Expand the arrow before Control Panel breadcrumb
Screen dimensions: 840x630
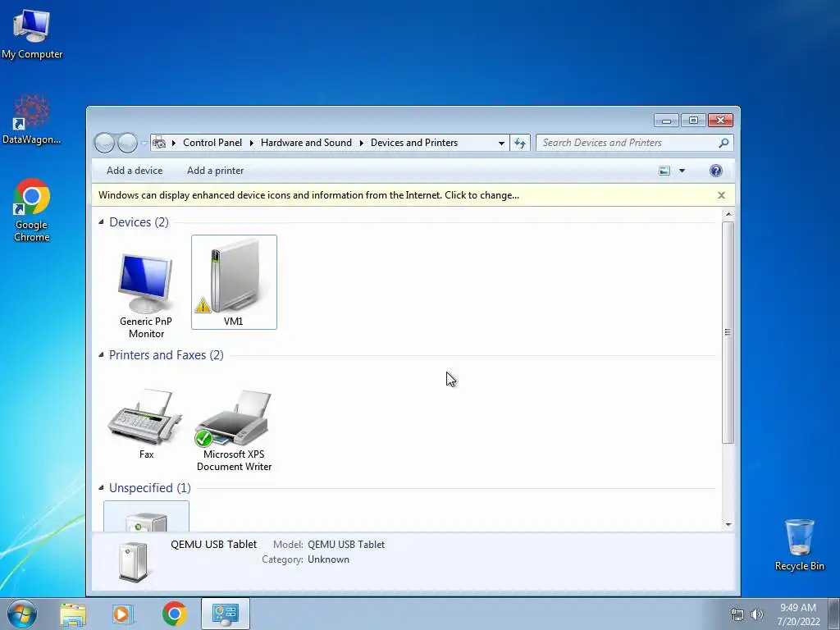click(x=174, y=143)
